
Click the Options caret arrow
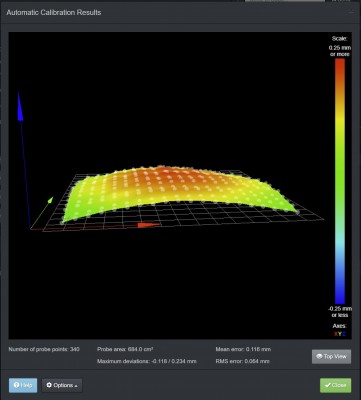[76, 386]
